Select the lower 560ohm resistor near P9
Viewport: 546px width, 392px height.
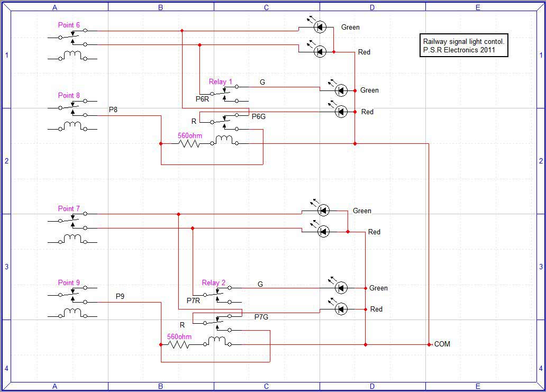point(179,344)
